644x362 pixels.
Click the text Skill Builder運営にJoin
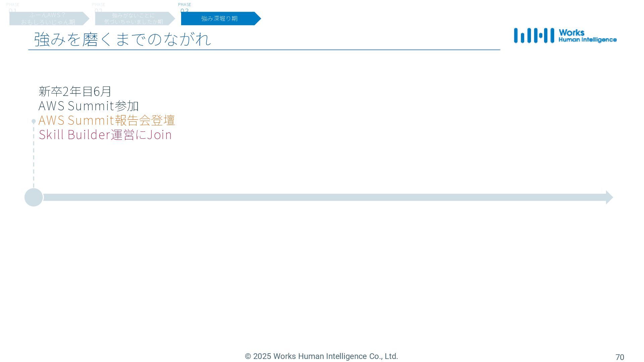105,134
